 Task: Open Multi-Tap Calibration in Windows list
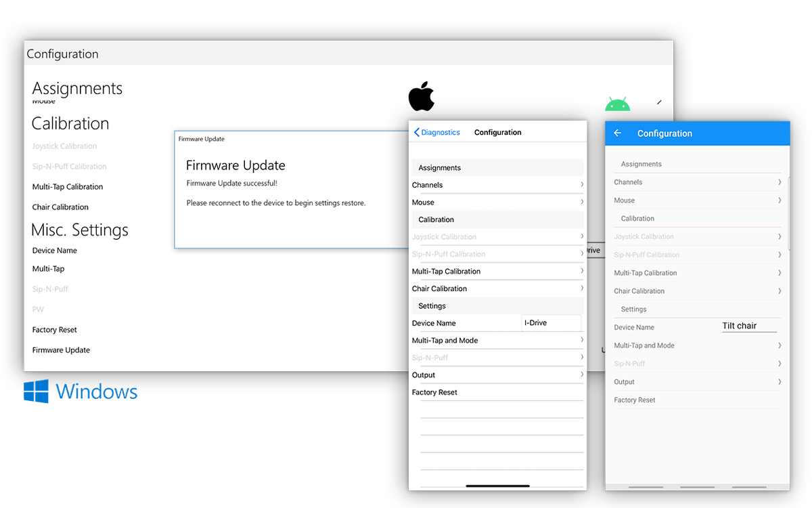pos(68,187)
